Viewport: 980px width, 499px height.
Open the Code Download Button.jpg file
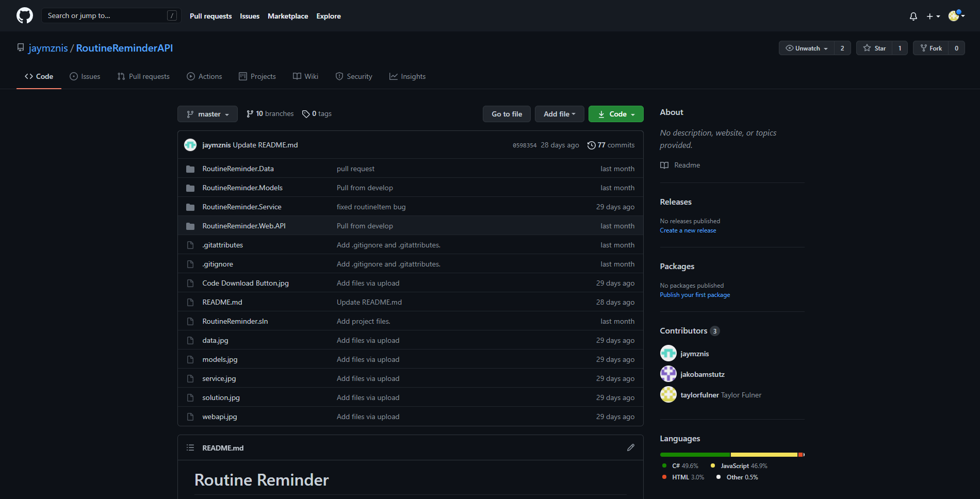[x=246, y=283]
